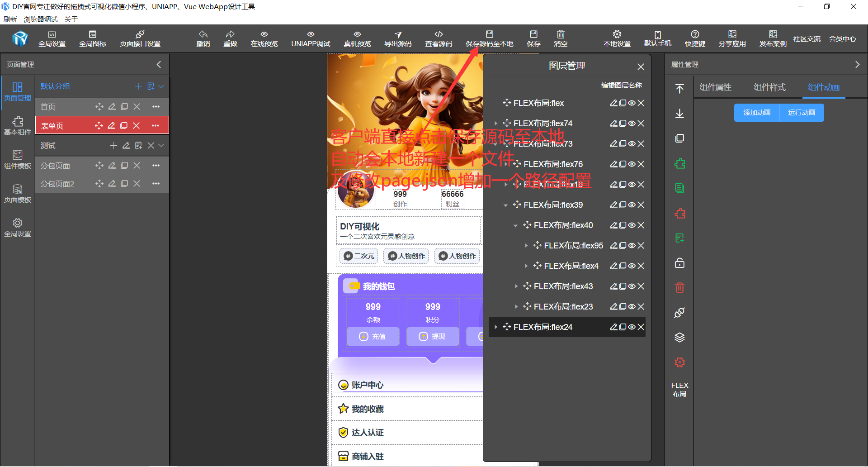Select 页面模板 in left sidebar
This screenshot has height=467, width=868.
18,194
